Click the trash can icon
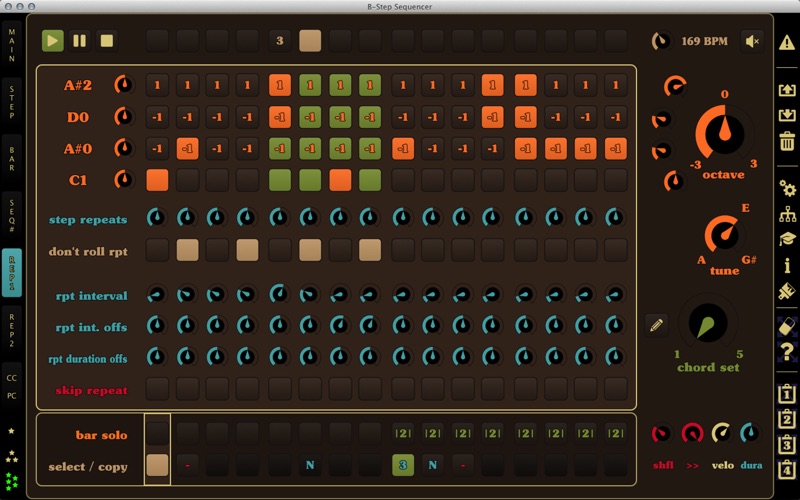 tap(787, 140)
